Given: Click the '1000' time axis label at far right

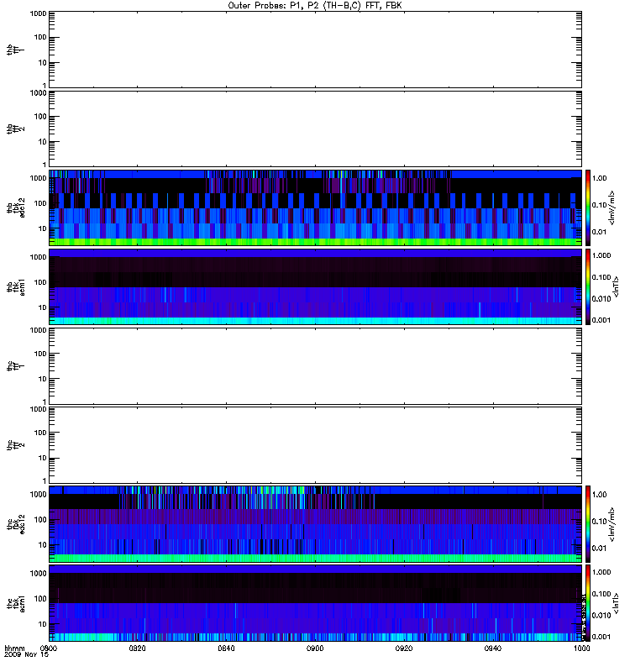Looking at the screenshot, I should tap(581, 648).
